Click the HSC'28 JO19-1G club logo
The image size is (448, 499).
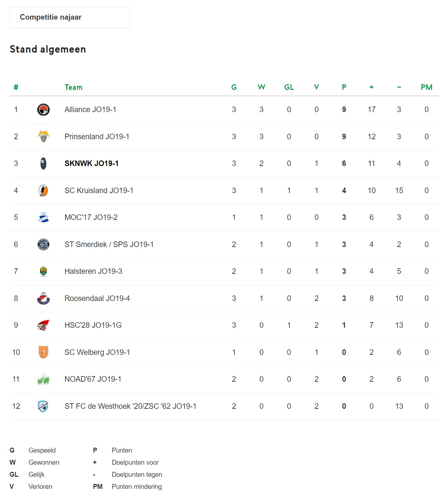point(43,325)
